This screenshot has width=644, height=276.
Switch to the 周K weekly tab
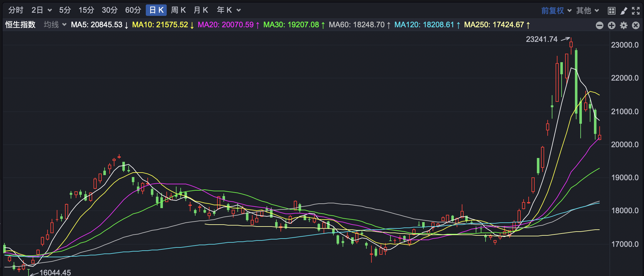pos(178,10)
